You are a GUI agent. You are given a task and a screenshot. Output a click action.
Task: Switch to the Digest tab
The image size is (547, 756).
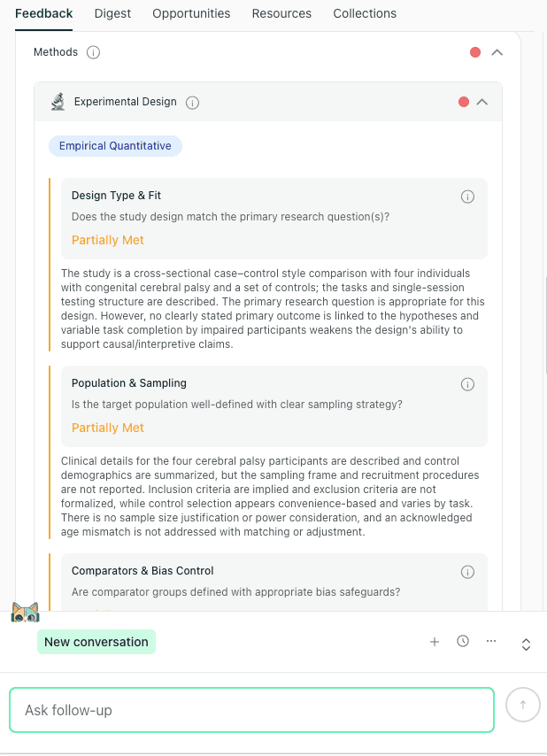[x=112, y=13]
